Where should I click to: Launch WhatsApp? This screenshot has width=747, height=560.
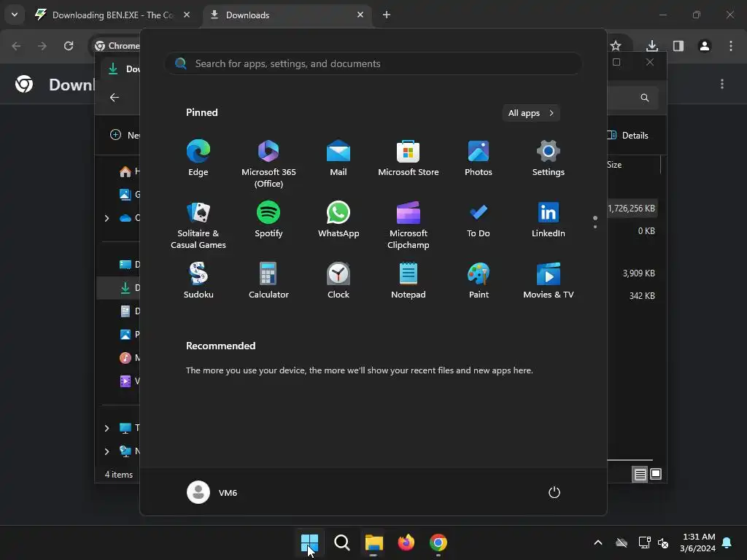coord(338,219)
